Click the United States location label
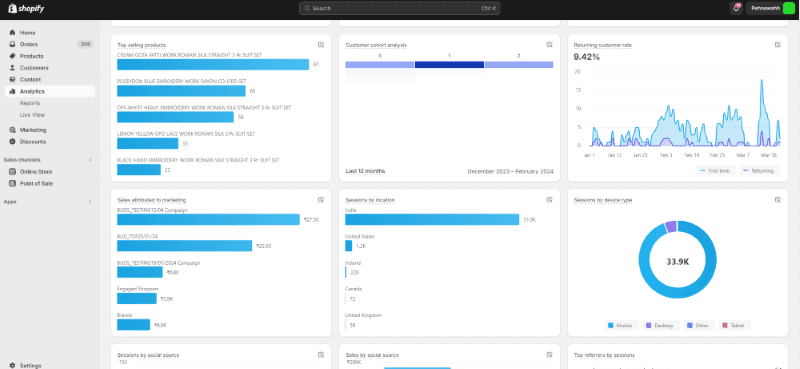Screen dimensions: 800x369 360,236
